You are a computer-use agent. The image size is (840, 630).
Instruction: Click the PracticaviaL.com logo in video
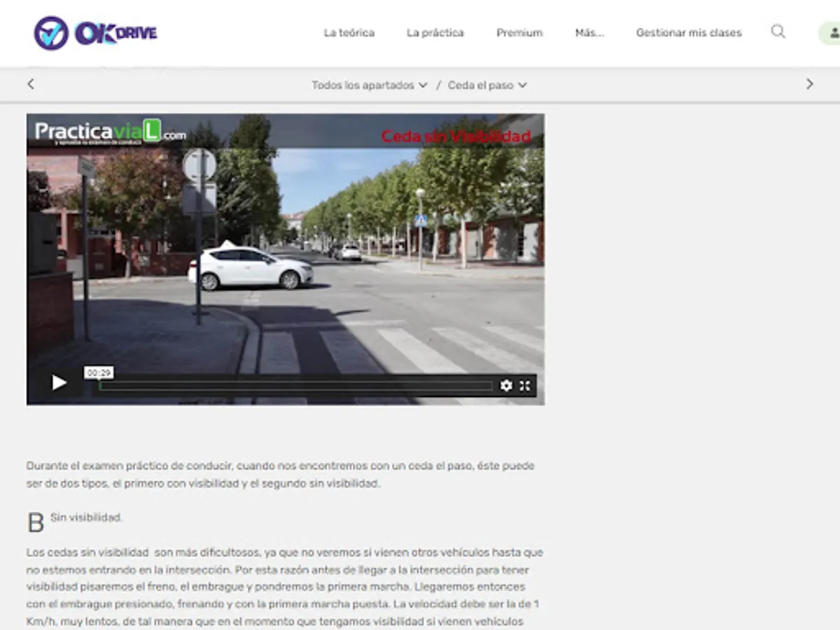(x=110, y=131)
